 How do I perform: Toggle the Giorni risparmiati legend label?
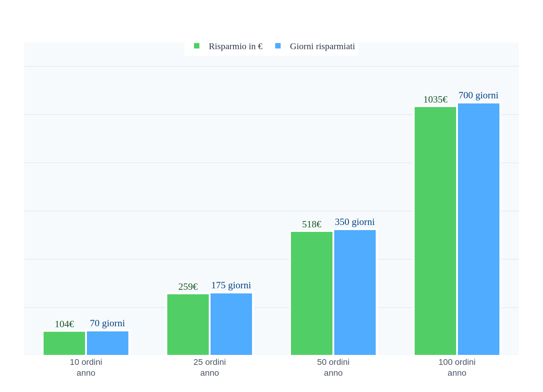[x=322, y=46]
